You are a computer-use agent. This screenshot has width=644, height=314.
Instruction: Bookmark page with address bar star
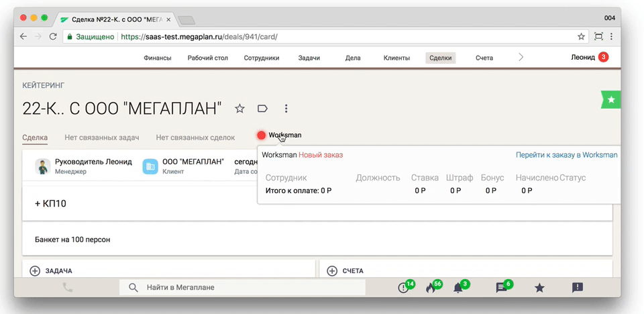point(581,37)
